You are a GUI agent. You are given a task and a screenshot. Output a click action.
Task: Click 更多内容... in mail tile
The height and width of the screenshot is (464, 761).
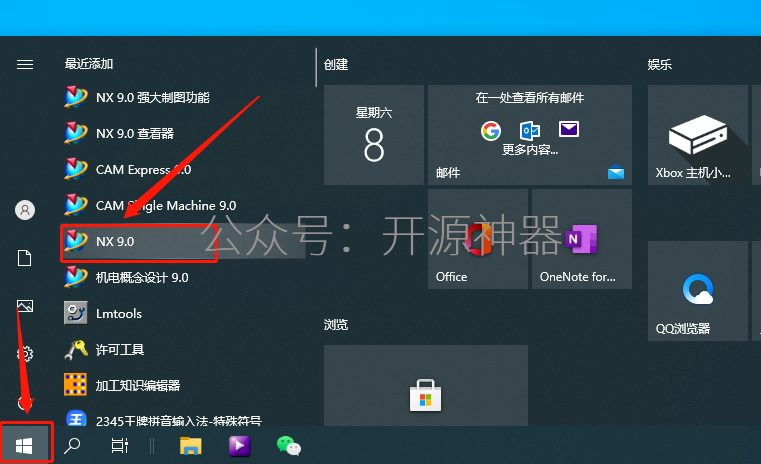click(x=530, y=149)
